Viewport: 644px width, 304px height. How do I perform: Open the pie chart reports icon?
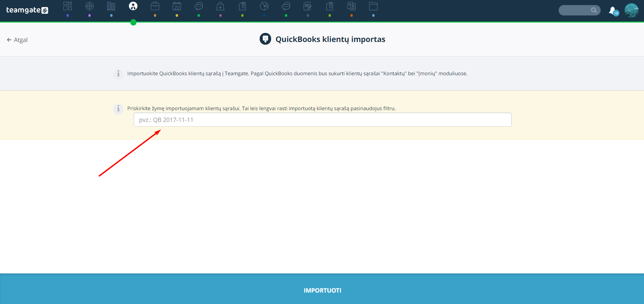tap(264, 6)
